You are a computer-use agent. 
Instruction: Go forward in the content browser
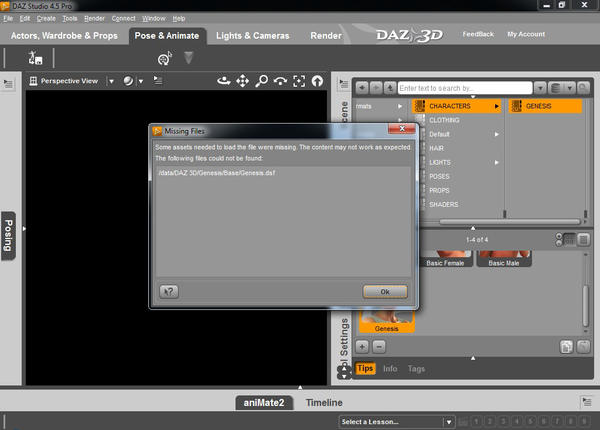pos(376,88)
